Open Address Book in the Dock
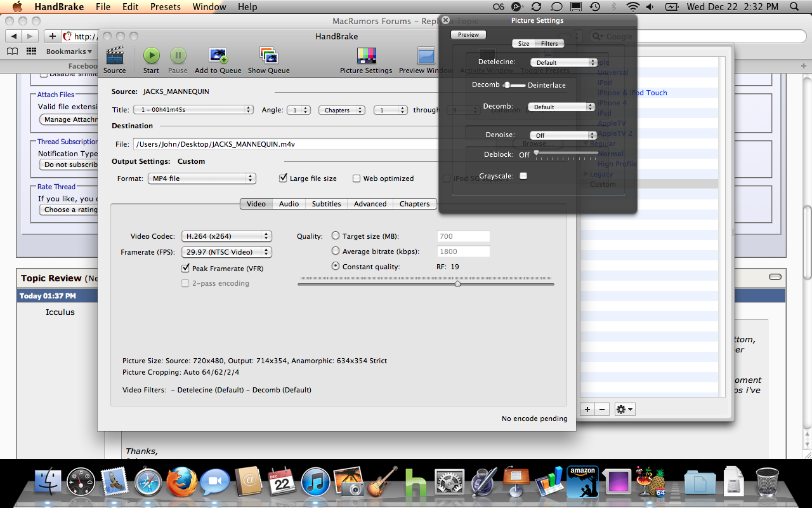This screenshot has height=508, width=812. coord(248,482)
